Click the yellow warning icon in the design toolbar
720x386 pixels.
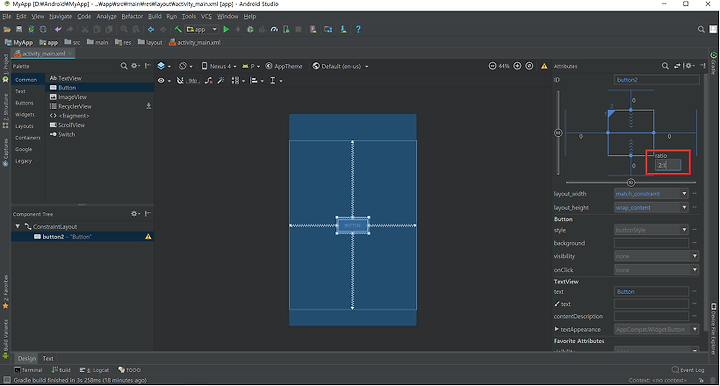pyautogui.click(x=544, y=66)
